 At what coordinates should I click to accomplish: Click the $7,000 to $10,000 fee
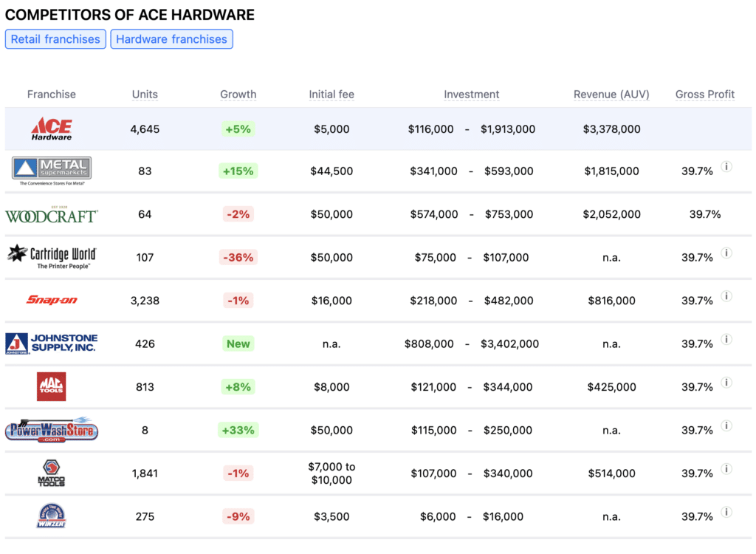(331, 473)
